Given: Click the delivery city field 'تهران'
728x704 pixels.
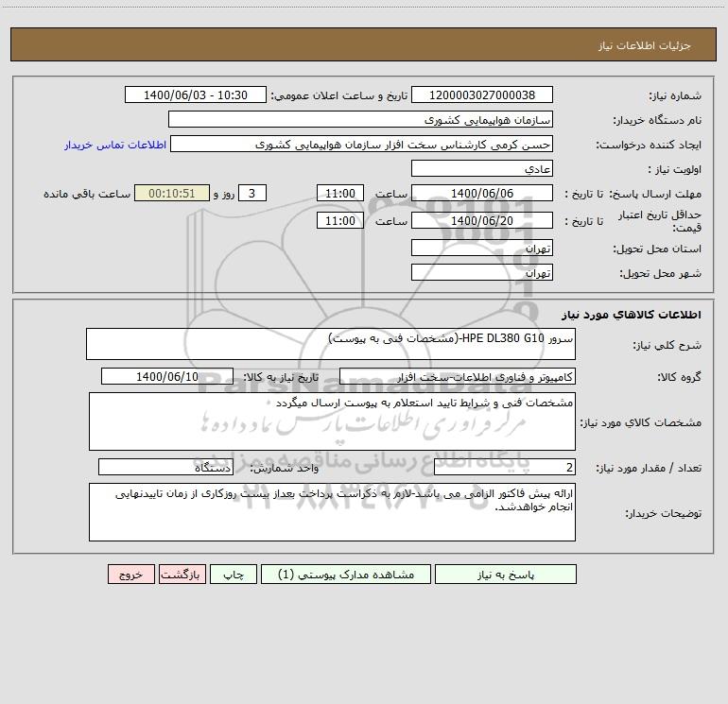Looking at the screenshot, I should pos(482,272).
